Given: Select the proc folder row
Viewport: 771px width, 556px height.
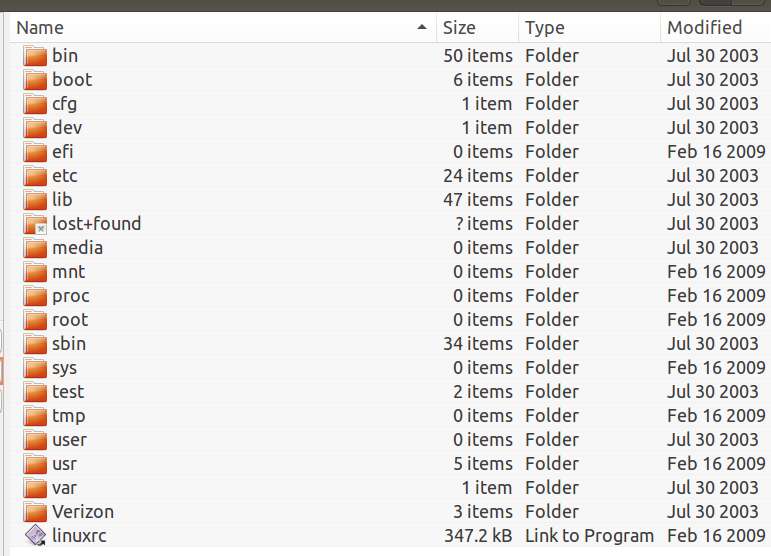Looking at the screenshot, I should (390, 296).
